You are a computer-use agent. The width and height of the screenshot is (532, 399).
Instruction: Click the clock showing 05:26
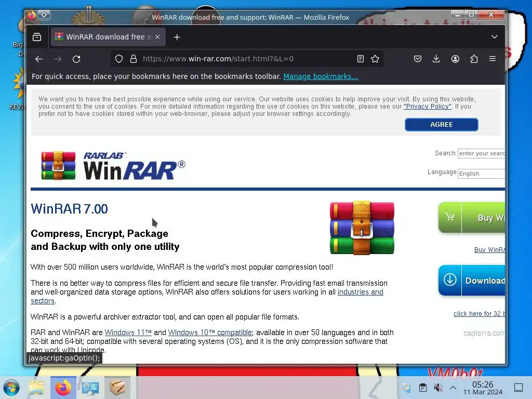(x=483, y=388)
